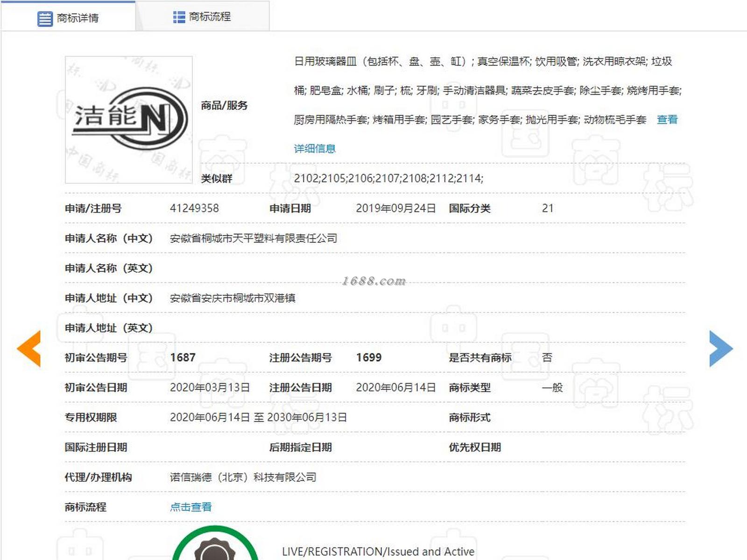
Task: Click the 专用权期限 label
Action: [91, 417]
